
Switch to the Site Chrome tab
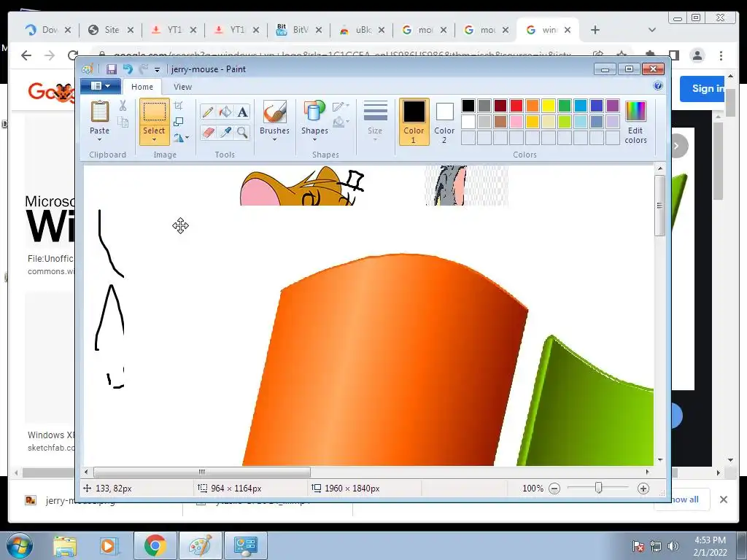tap(112, 29)
